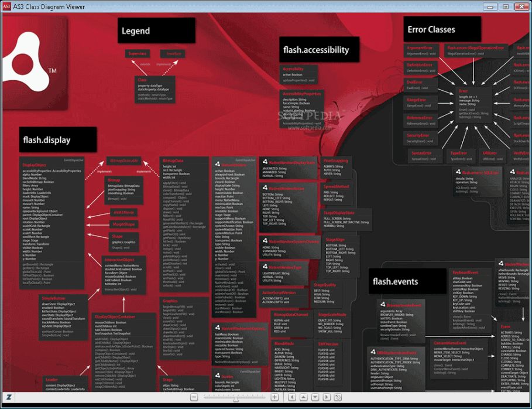Click the SecurityError class box

point(421,138)
